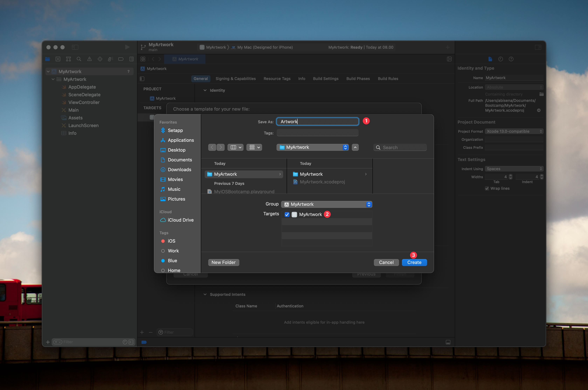Screen dimensions: 588x390
Task: Select the Quick Help inspector icon
Action: [511, 59]
